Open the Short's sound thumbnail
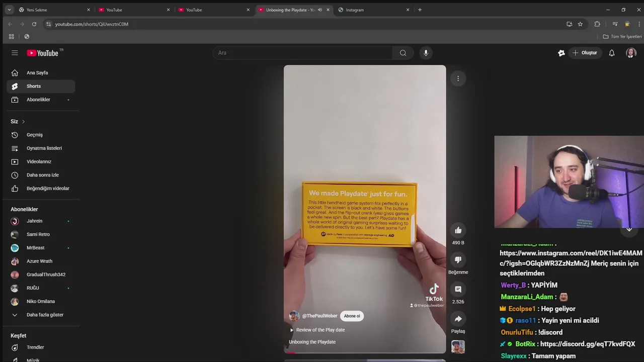Viewport: 644px width, 362px height. click(458, 346)
